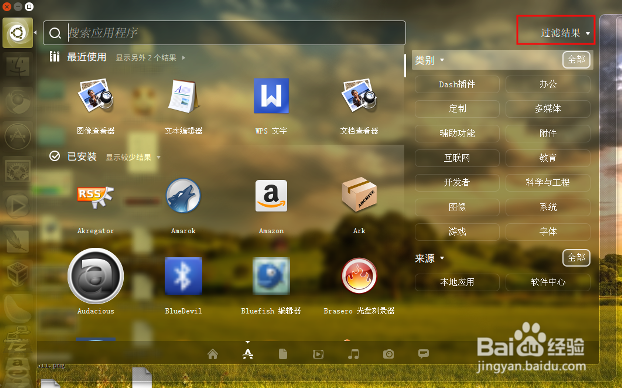Toggle the 开发者 developer filter
The image size is (622, 388).
coord(457,182)
